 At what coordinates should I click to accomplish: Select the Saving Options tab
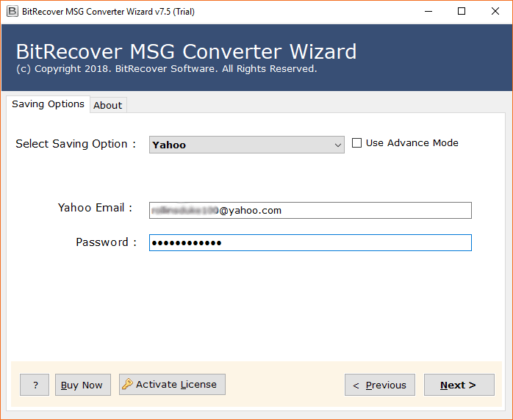[x=48, y=104]
